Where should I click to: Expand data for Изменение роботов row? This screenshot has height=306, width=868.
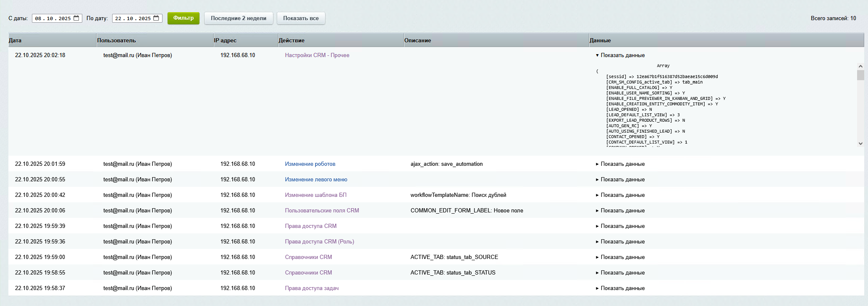coord(620,164)
